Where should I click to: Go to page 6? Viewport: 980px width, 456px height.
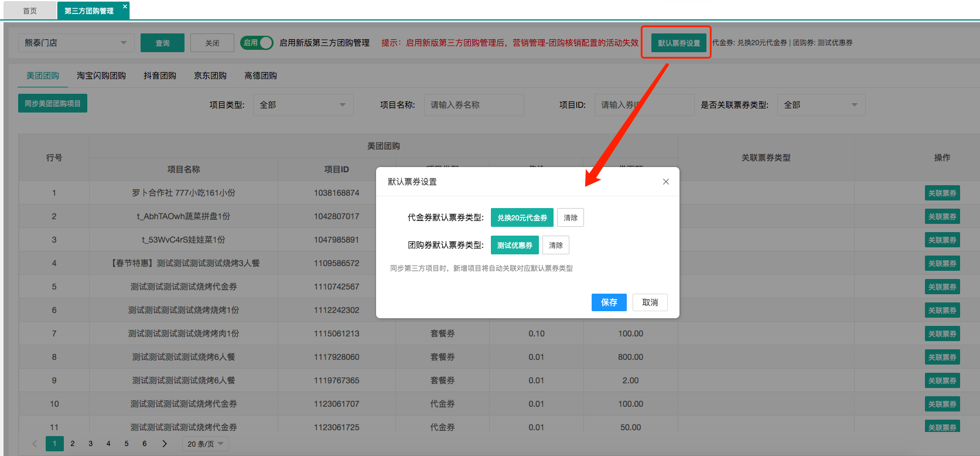pos(145,444)
